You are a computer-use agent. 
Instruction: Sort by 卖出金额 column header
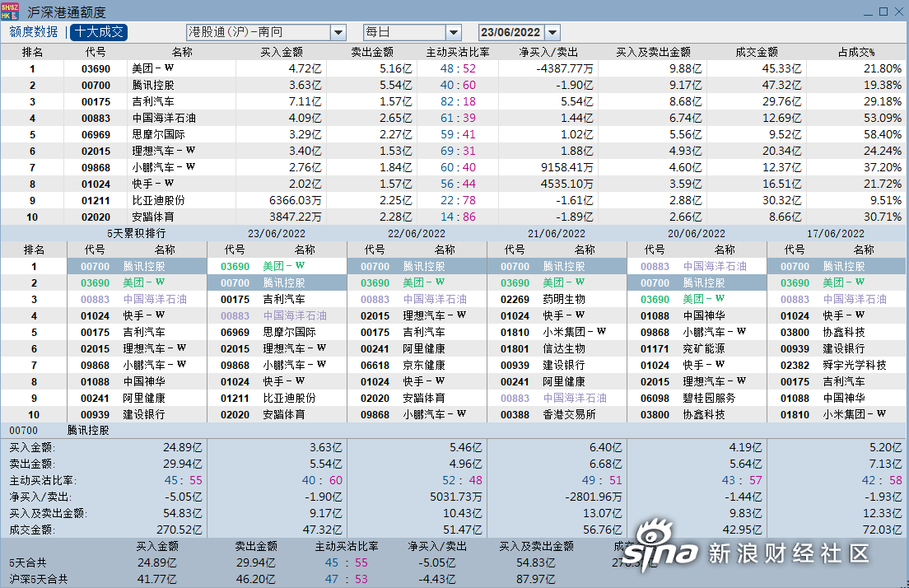[372, 52]
